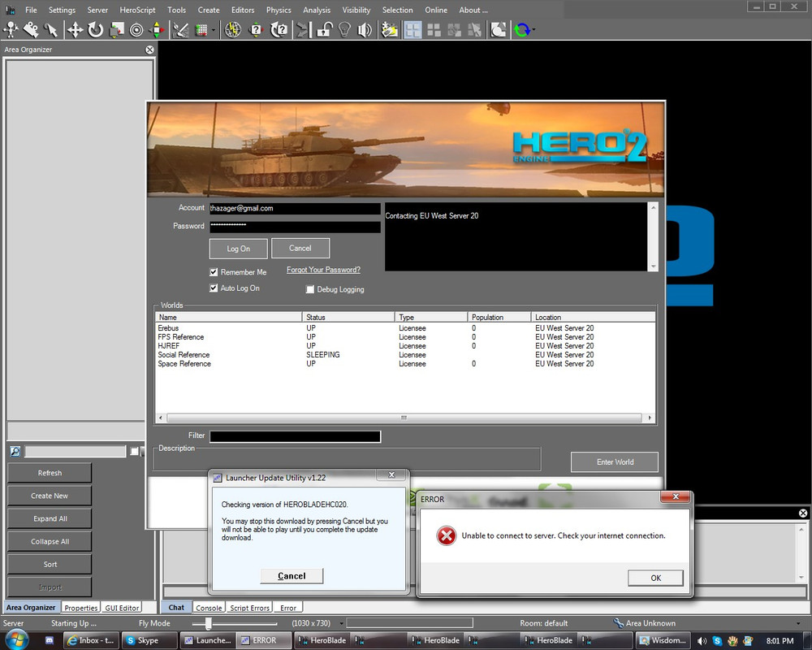Screen dimensions: 812x650
Task: Click the Windows Start orb
Action: pos(16,640)
